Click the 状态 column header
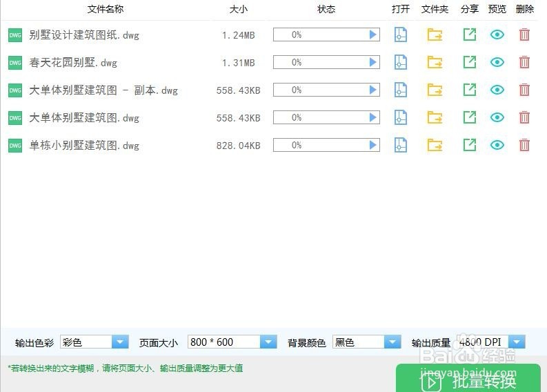 (326, 9)
